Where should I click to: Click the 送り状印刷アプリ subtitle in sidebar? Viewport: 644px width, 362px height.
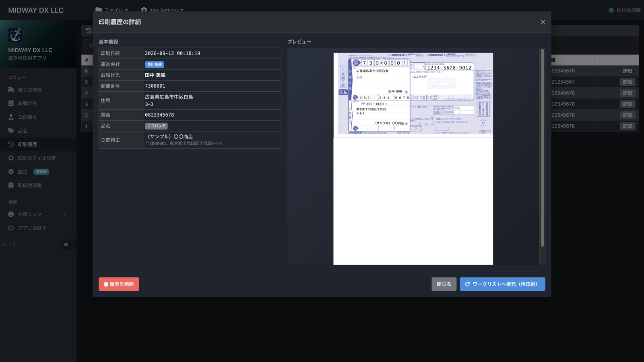(x=27, y=58)
